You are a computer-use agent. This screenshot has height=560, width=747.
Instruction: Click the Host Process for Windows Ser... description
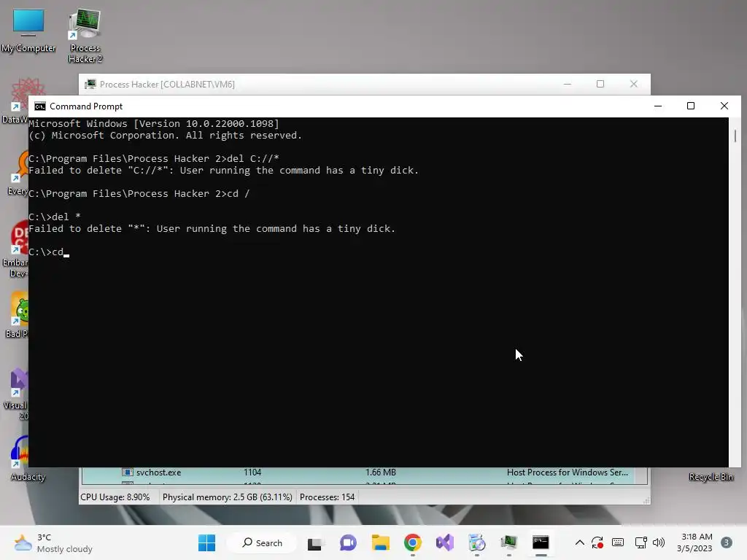(x=568, y=472)
